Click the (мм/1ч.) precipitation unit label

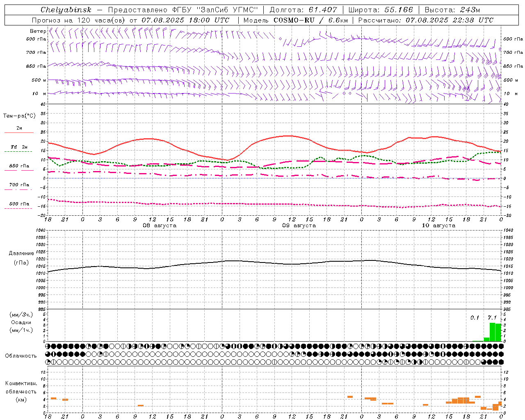point(21,330)
